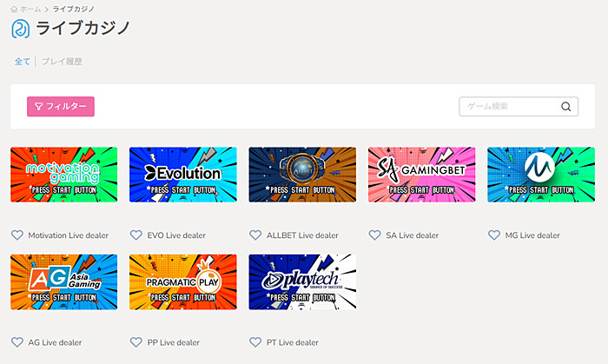Favorite the Motivation Live dealer heart icon

(x=17, y=235)
